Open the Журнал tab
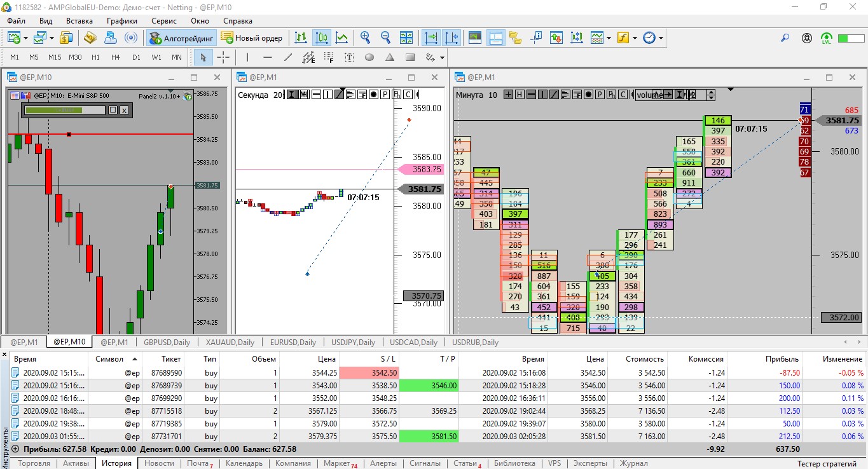The height and width of the screenshot is (469, 868). (x=634, y=463)
